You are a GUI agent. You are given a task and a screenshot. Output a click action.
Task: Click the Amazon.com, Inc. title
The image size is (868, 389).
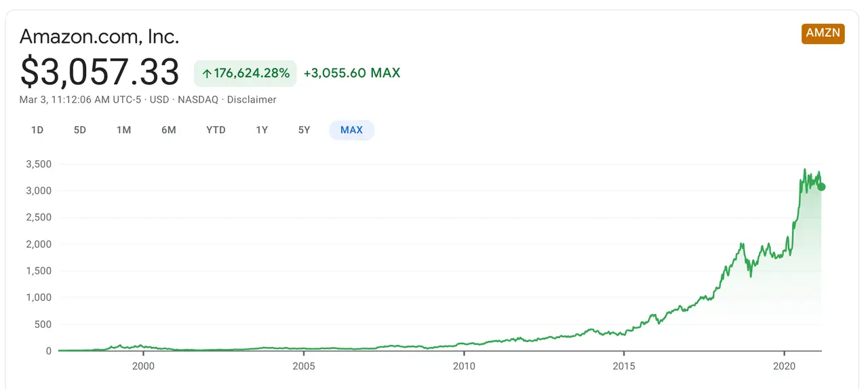[x=99, y=36]
